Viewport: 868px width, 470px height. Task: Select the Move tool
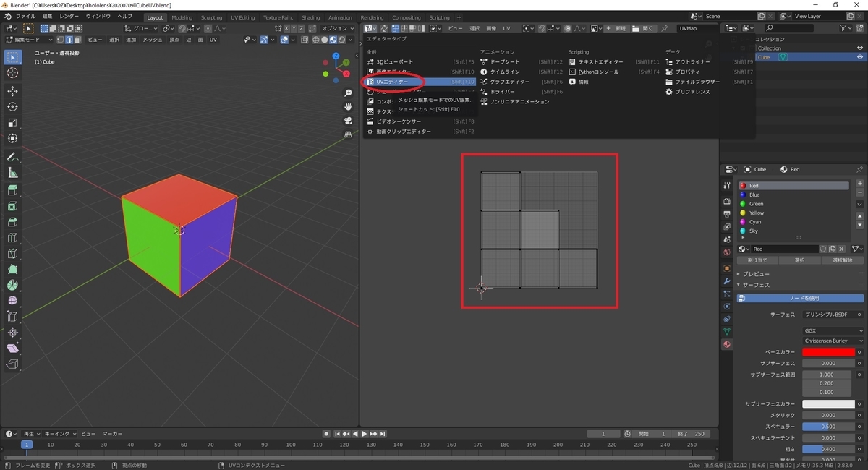click(13, 91)
